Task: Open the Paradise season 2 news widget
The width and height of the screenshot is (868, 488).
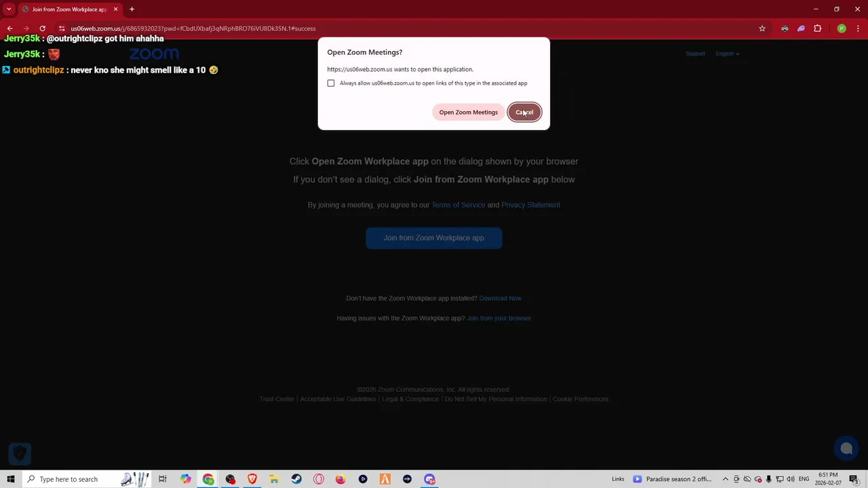Action: pyautogui.click(x=672, y=479)
